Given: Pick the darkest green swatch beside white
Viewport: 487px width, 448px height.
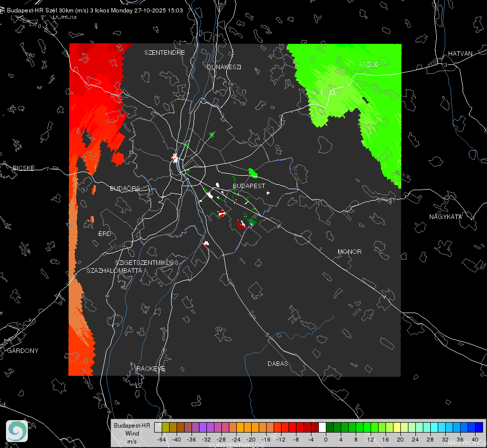Looking at the screenshot, I should [x=329, y=427].
